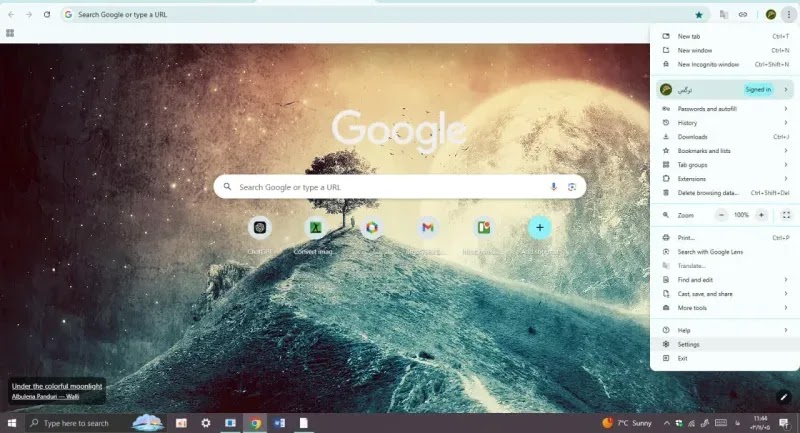This screenshot has width=800, height=433.
Task: Expand the Extensions submenu
Action: pyautogui.click(x=724, y=179)
